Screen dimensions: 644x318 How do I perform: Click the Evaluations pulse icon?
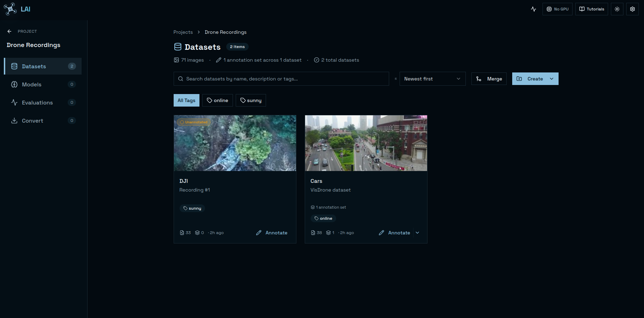(x=14, y=102)
